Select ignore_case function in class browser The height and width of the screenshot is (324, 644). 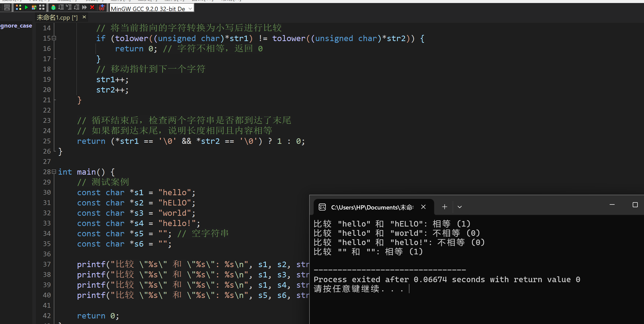(16, 26)
